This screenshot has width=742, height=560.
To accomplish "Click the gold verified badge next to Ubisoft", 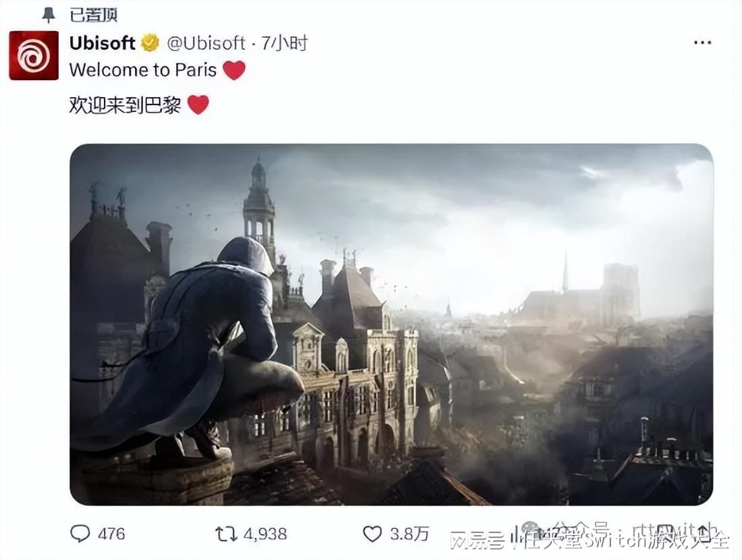I will [x=150, y=43].
